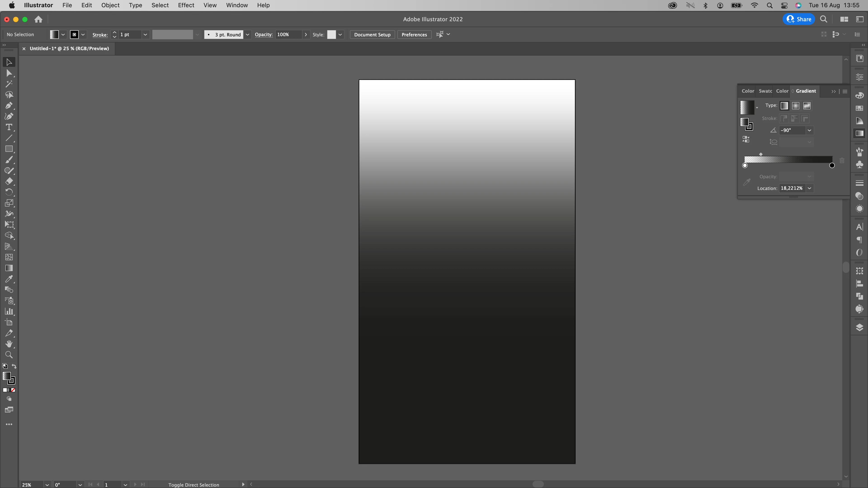Select the Hand tool
Viewport: 868px width, 488px height.
tap(9, 344)
